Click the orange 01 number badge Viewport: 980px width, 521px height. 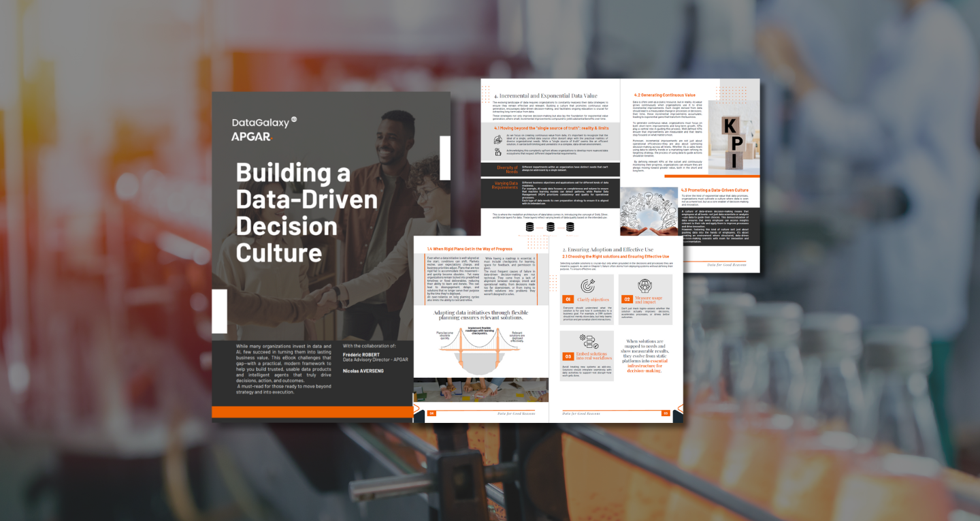[568, 300]
